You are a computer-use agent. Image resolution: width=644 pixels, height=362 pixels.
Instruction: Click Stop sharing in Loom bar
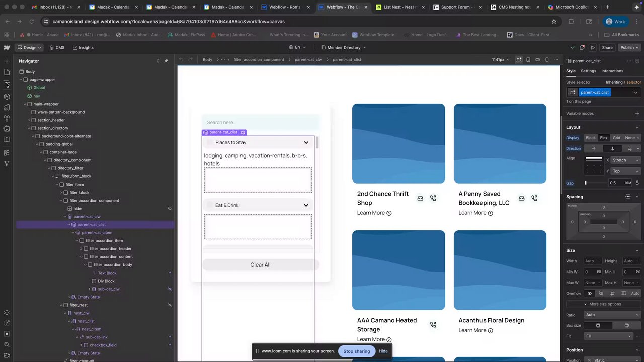(x=357, y=351)
